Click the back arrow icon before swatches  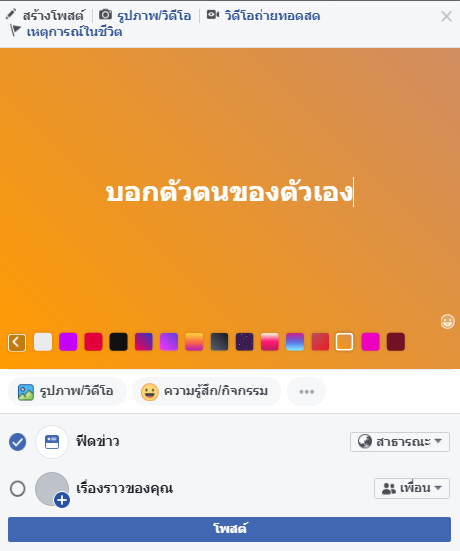click(17, 342)
